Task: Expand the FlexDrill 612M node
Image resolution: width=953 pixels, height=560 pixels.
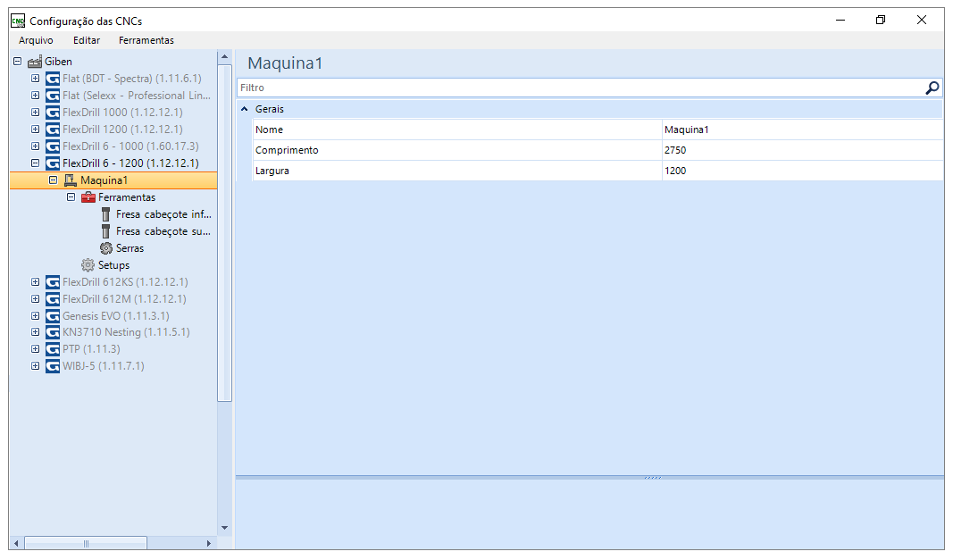Action: coord(35,299)
